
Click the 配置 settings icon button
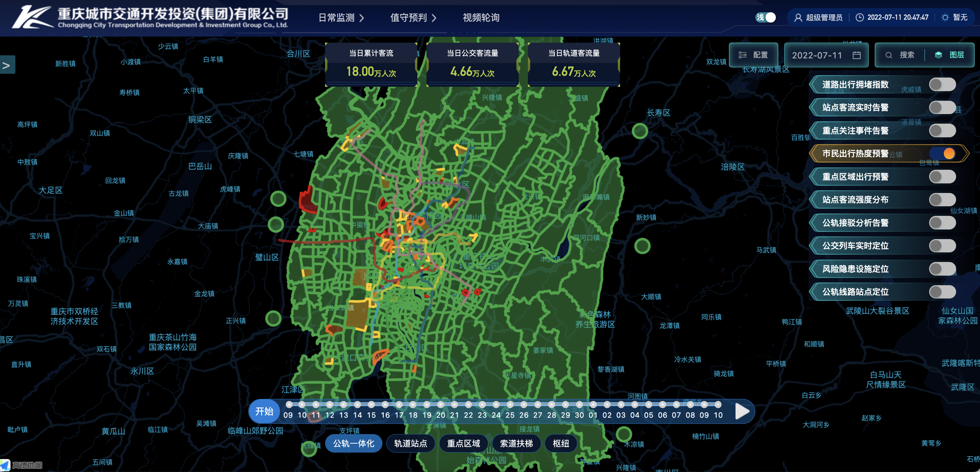pos(743,55)
